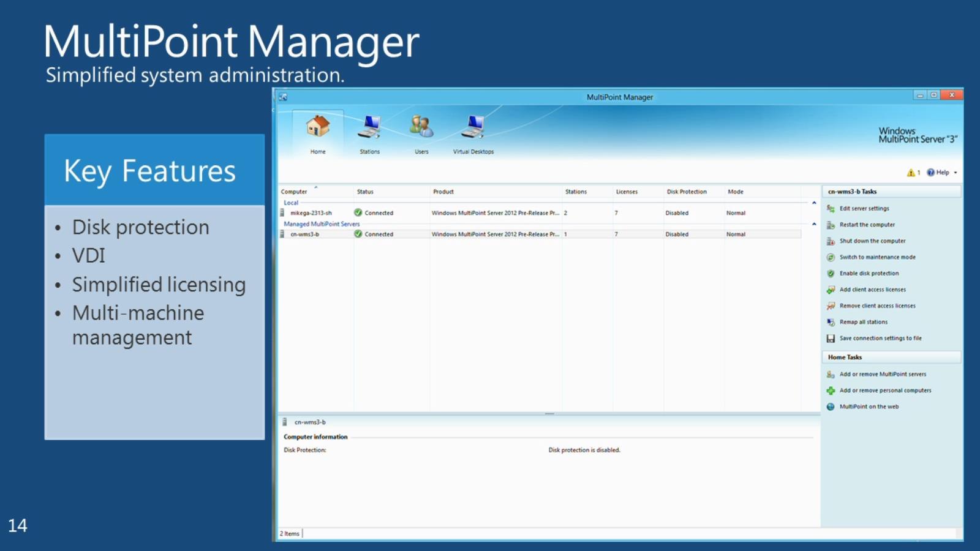980x551 pixels.
Task: Choose Add or remove personal computers
Action: pyautogui.click(x=885, y=391)
